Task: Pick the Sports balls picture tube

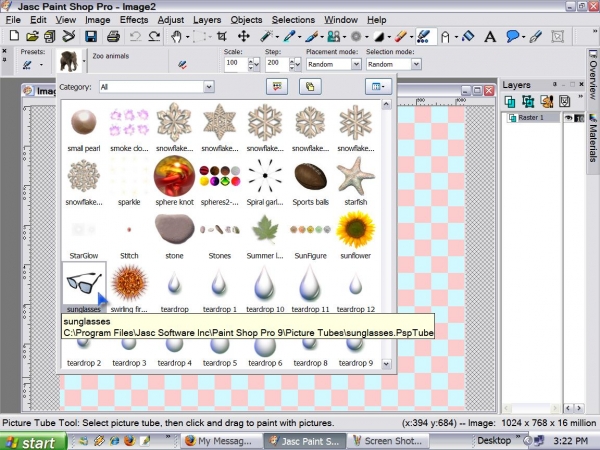Action: pos(310,181)
